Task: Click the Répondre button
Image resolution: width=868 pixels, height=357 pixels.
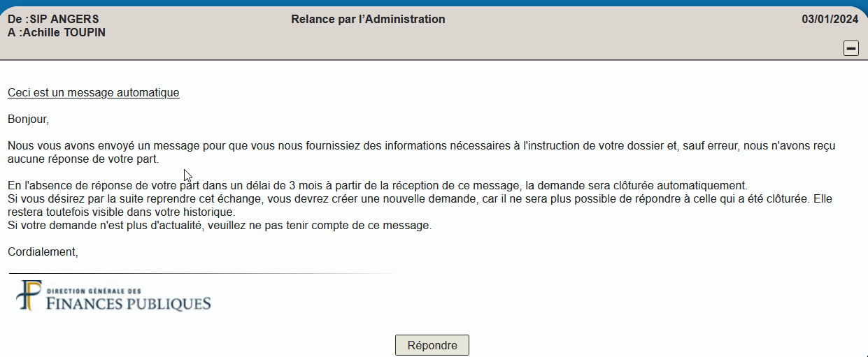Action: click(432, 345)
